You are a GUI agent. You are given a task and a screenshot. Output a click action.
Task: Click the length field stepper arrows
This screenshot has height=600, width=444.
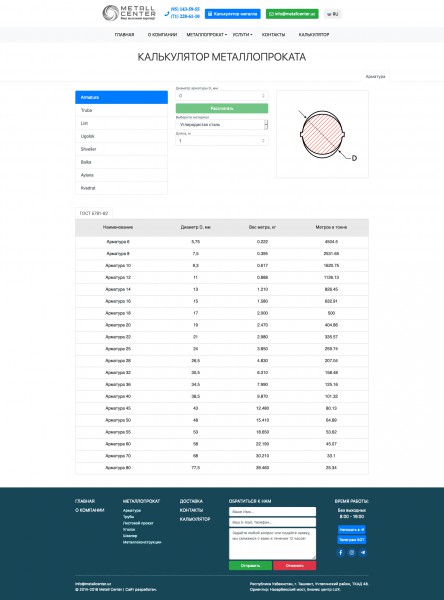pyautogui.click(x=263, y=141)
